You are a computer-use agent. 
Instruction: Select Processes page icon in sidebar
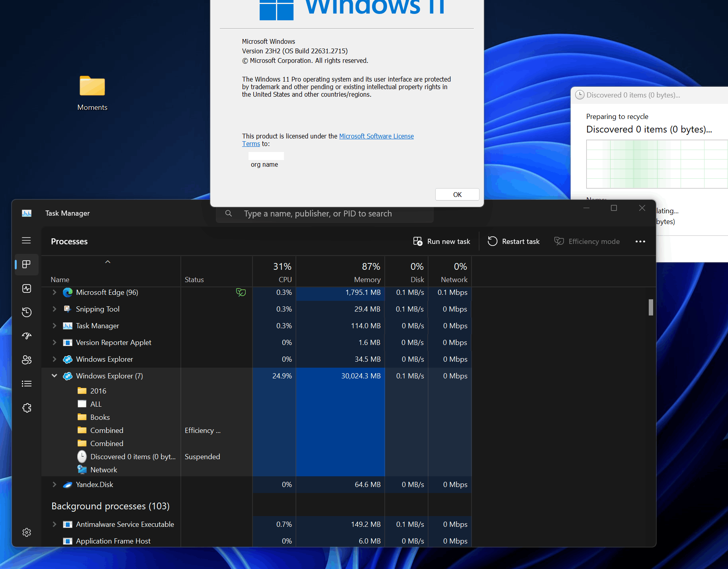[27, 265]
